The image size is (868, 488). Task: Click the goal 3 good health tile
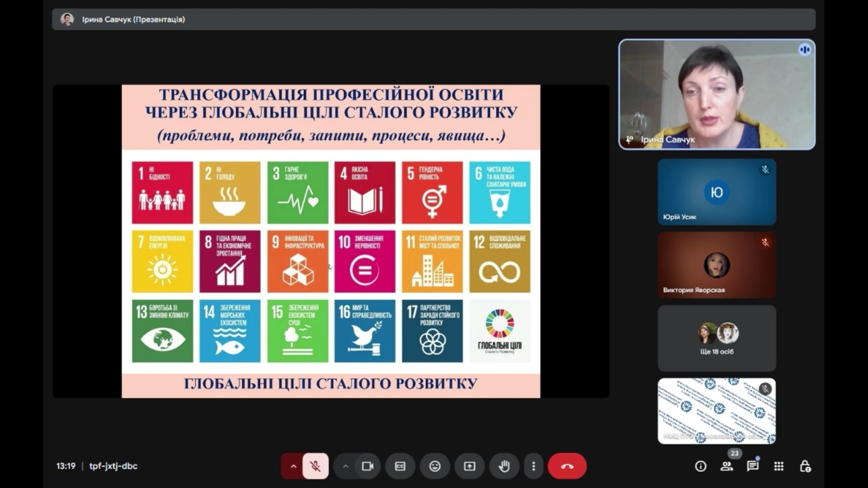pyautogui.click(x=297, y=193)
